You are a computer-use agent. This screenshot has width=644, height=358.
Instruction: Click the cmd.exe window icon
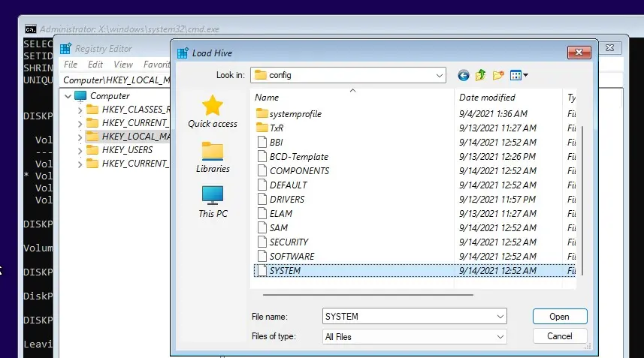click(x=30, y=29)
